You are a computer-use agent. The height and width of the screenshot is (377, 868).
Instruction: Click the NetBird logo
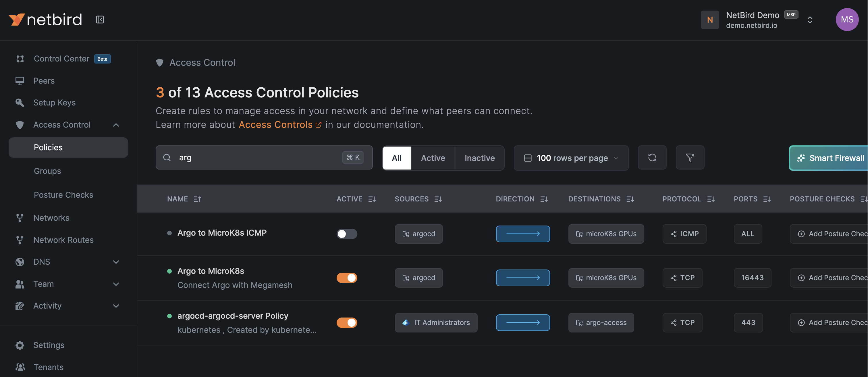45,19
